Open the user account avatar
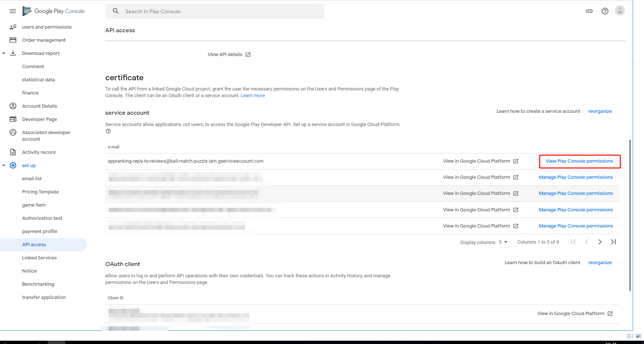644x344 pixels. point(620,11)
